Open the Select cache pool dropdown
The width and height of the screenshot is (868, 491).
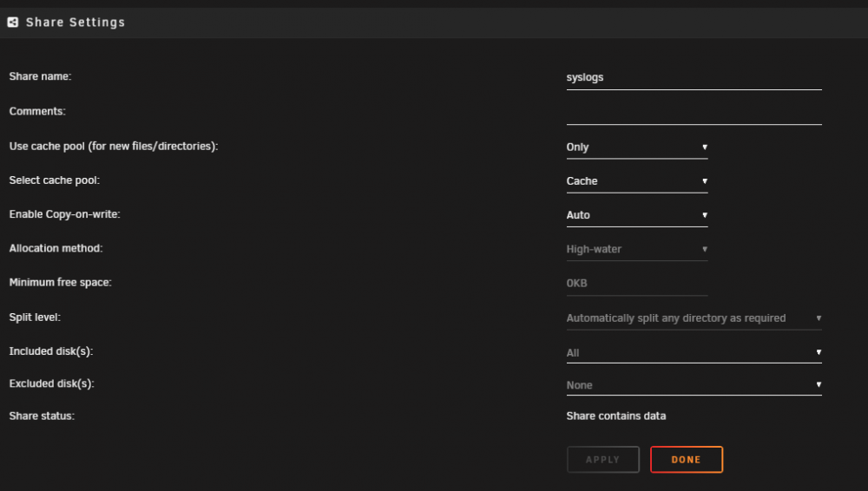(636, 181)
